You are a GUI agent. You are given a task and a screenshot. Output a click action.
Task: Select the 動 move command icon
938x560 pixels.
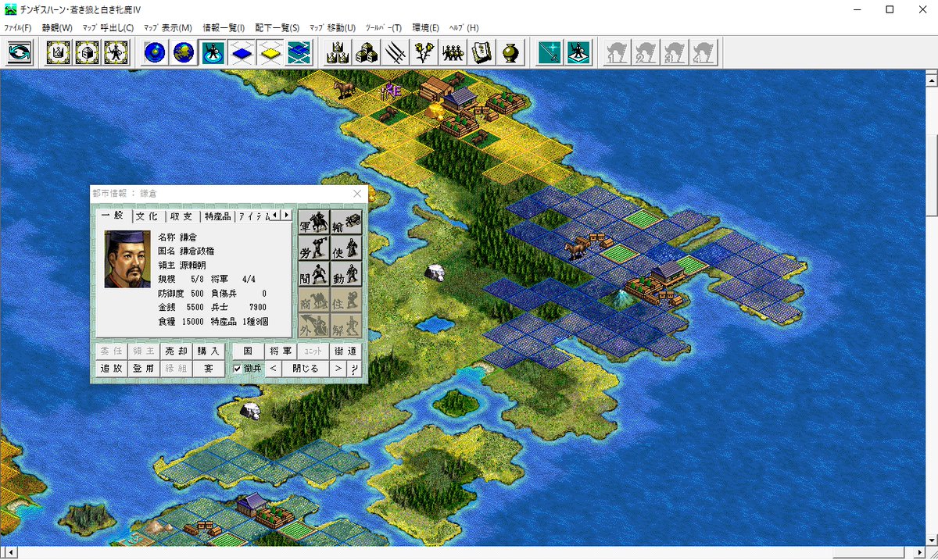coord(346,274)
